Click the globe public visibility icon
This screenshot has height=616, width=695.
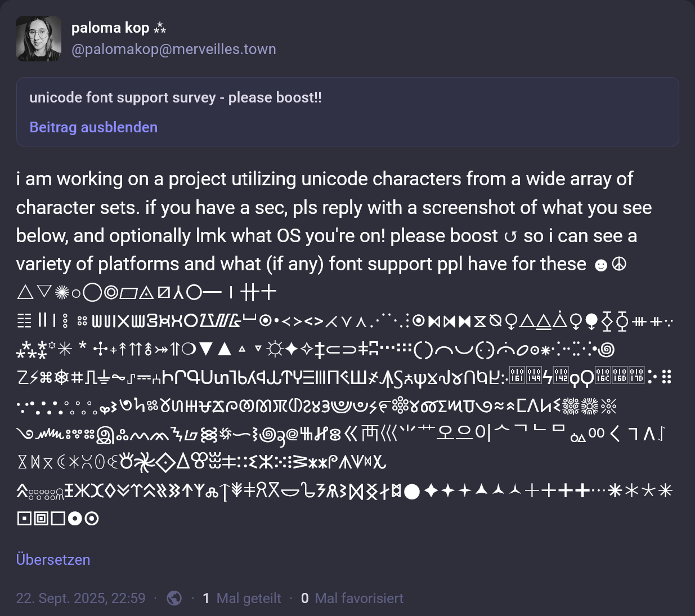point(174,598)
